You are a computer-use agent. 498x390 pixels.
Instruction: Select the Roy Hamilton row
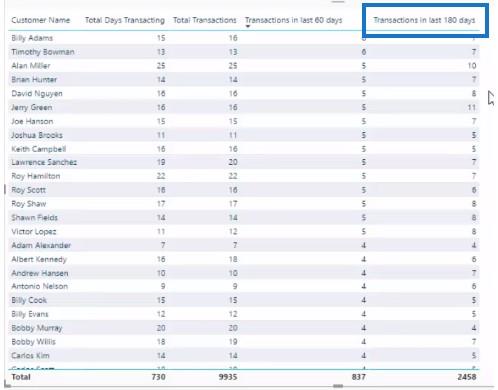click(x=244, y=176)
